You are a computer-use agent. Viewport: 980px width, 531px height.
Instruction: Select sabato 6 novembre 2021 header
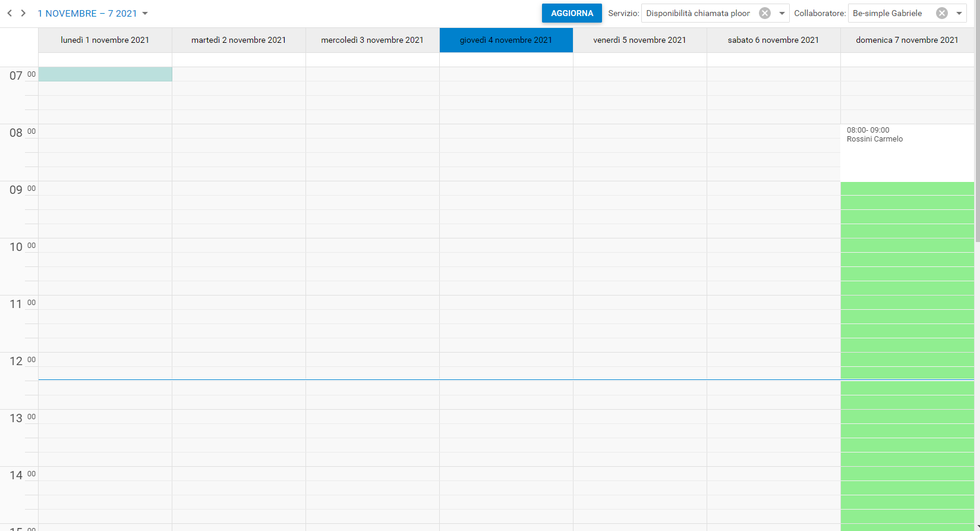point(774,40)
